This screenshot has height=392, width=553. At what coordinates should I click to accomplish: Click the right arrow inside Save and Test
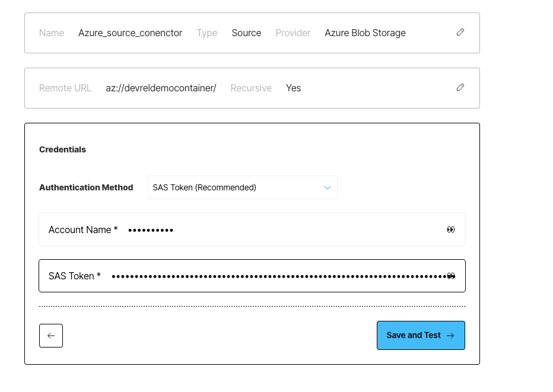coord(450,336)
